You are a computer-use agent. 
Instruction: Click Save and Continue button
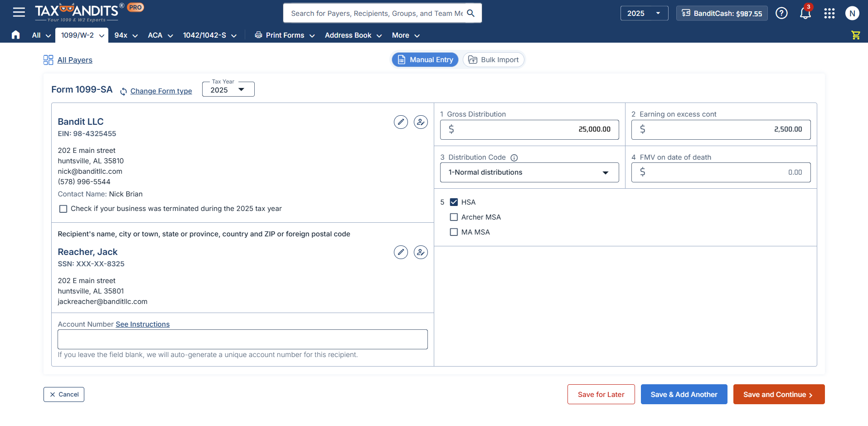778,394
